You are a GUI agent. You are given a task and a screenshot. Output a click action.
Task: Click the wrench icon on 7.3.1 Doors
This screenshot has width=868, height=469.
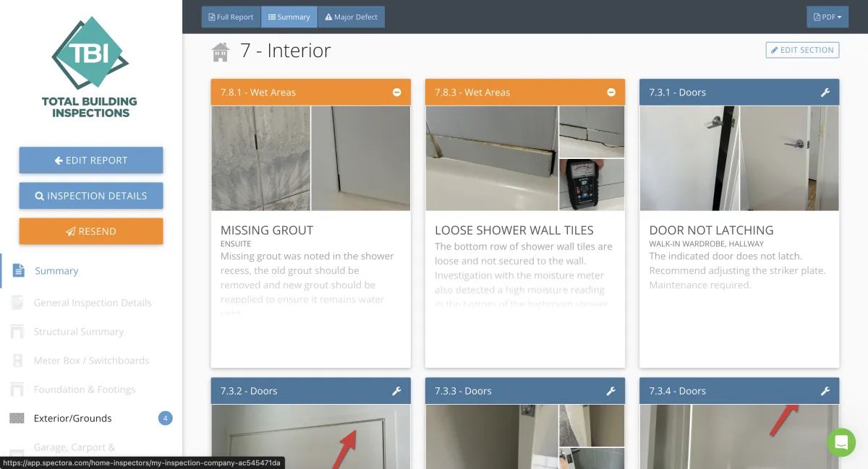click(x=825, y=92)
